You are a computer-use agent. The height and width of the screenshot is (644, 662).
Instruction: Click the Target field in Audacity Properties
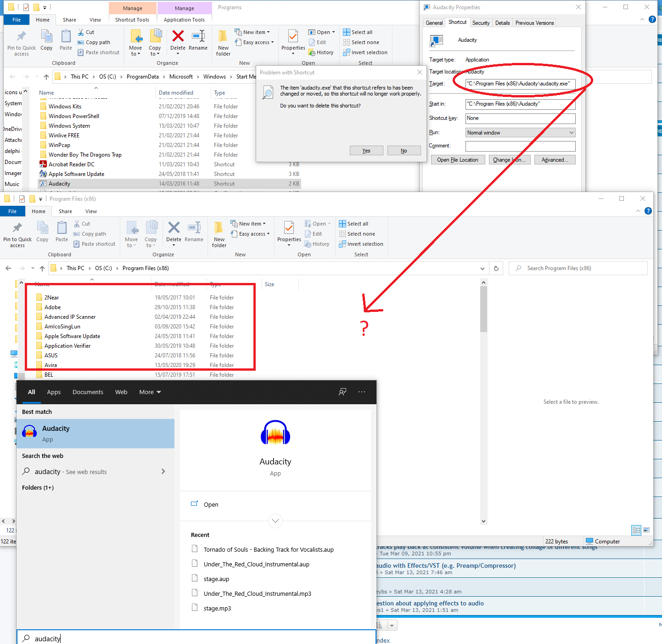point(520,84)
